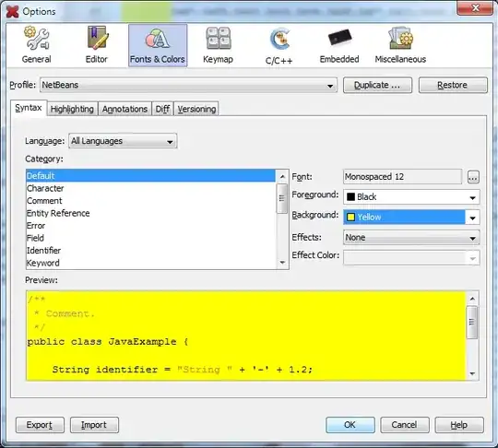498x448 pixels.
Task: Open the General options category
Action: coord(37,45)
